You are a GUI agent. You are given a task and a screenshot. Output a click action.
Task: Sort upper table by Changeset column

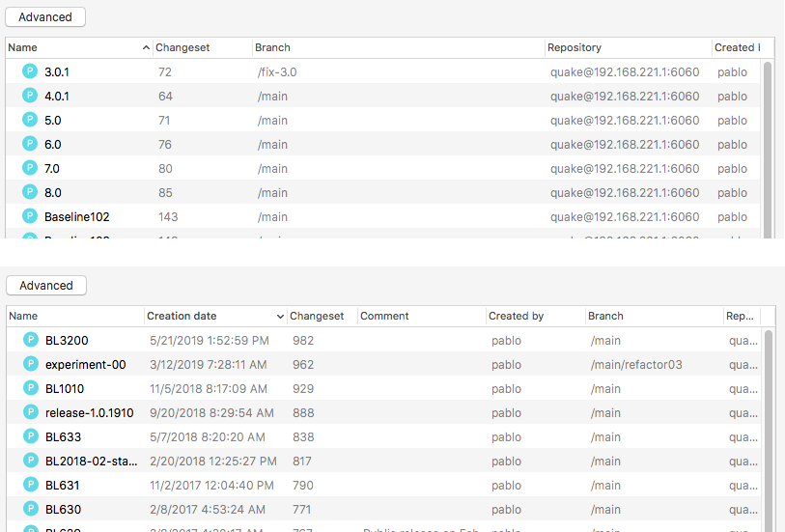tap(202, 47)
